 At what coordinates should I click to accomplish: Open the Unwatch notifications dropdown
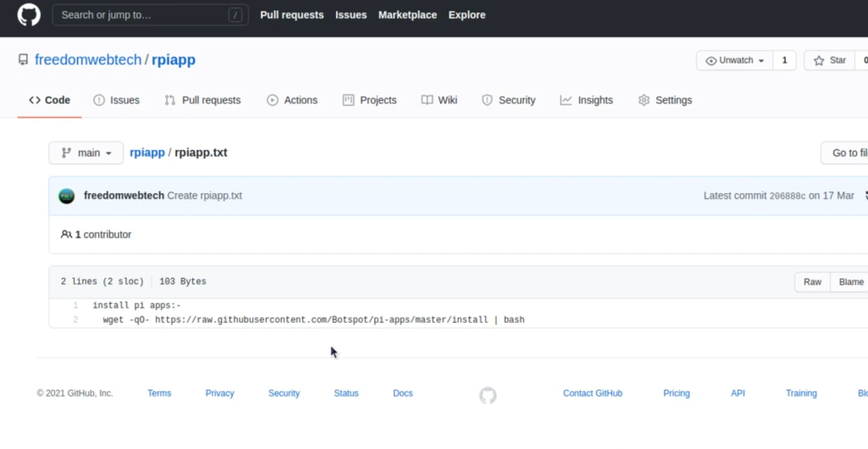(x=735, y=60)
